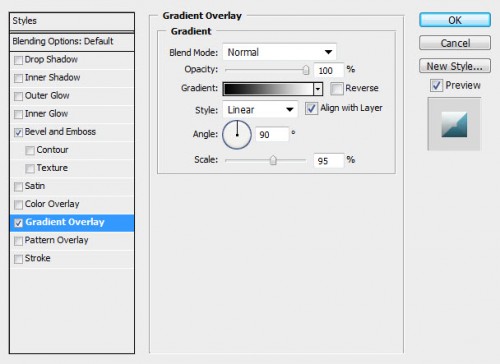Enable the Pattern Overlay checkbox

pyautogui.click(x=18, y=241)
